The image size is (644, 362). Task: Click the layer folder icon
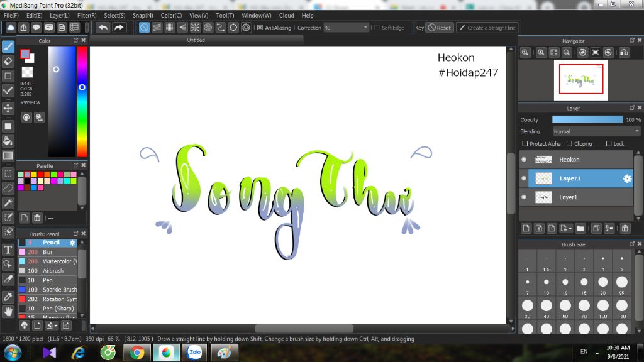click(580, 228)
